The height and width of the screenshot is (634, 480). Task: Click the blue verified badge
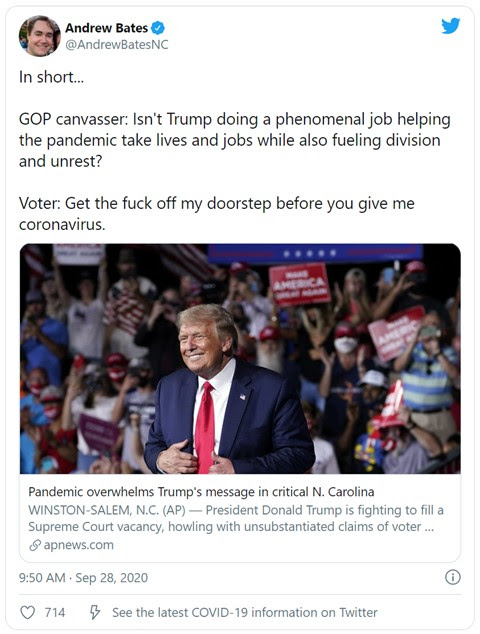click(x=158, y=28)
